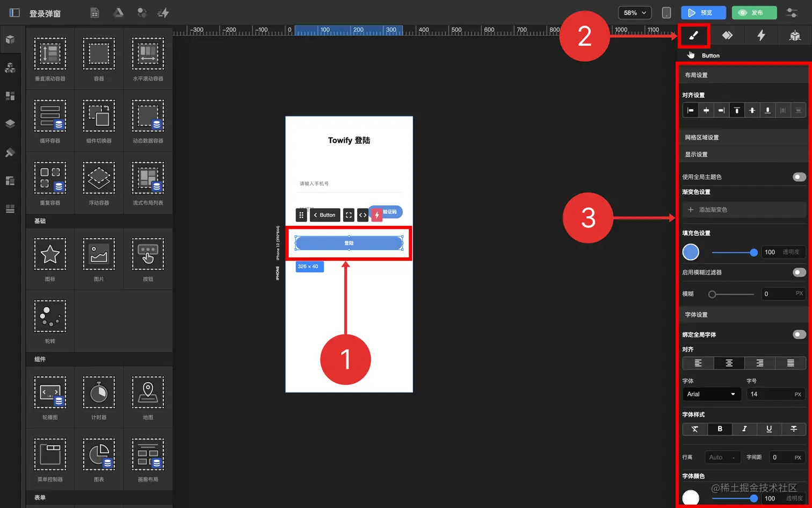The height and width of the screenshot is (508, 812).
Task: Click 添加渐变色 add gradient button
Action: (x=744, y=210)
